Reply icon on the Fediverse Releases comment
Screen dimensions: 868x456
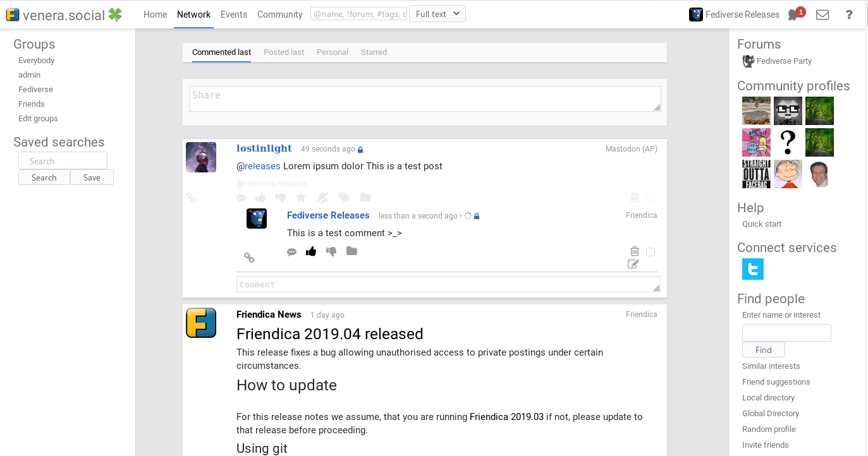292,251
